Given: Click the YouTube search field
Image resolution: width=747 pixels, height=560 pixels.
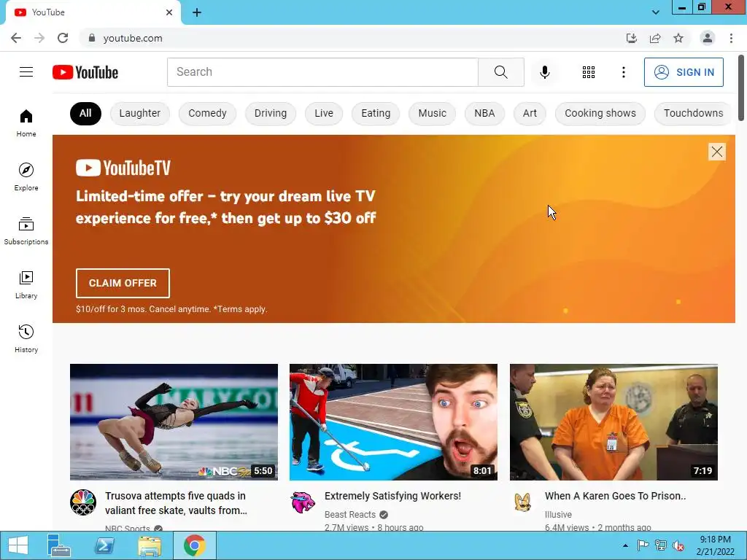Looking at the screenshot, I should click(x=322, y=72).
